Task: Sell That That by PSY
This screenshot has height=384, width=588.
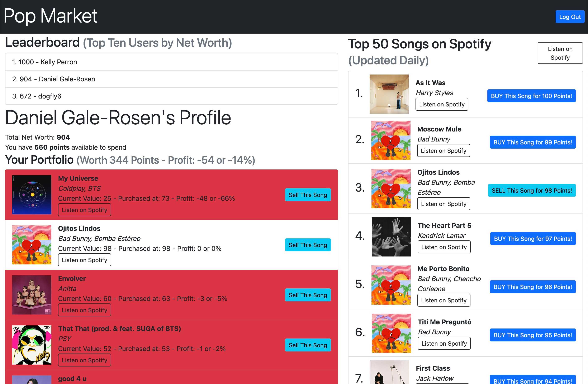Action: click(308, 345)
